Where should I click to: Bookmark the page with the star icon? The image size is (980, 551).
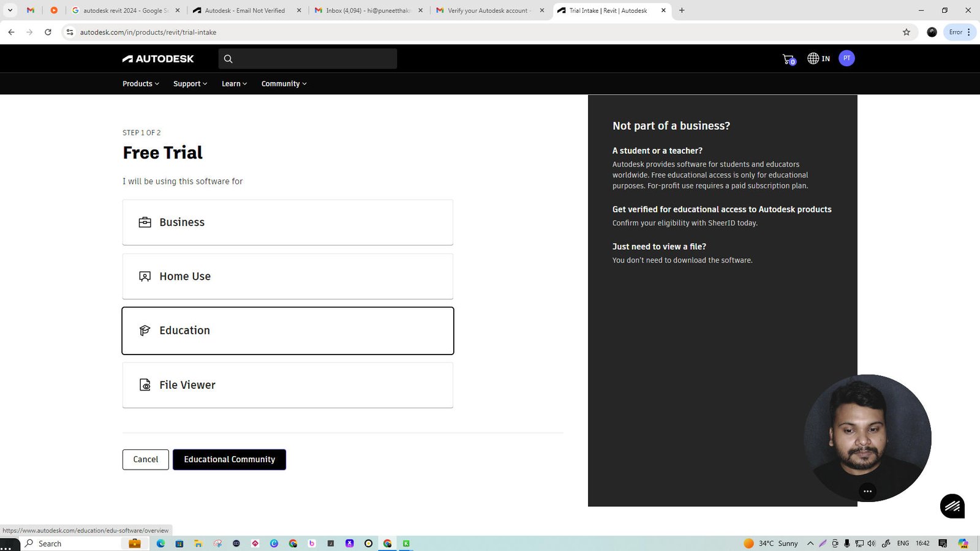point(907,32)
